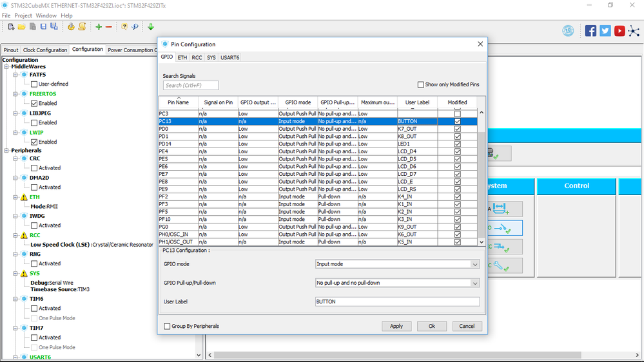The width and height of the screenshot is (644, 362).
Task: Click the ETH warning triangle icon in tree
Action: (x=24, y=197)
